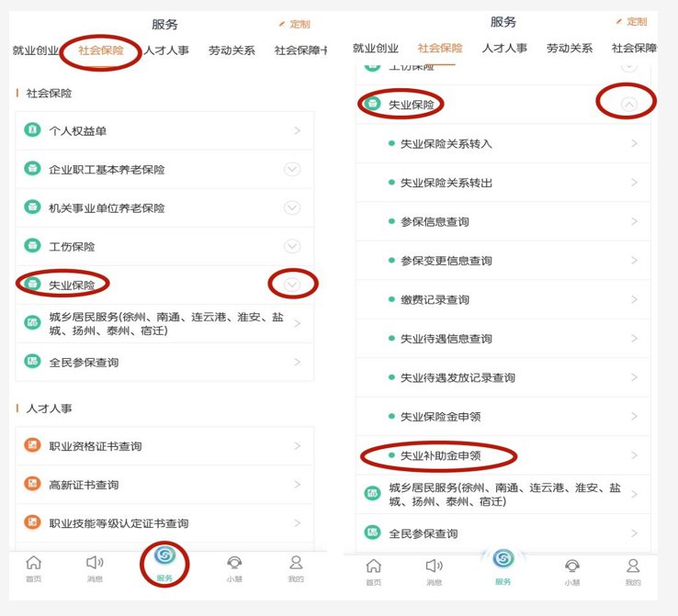Open 个人权益单 via its right arrow
This screenshot has height=616, width=678.
[x=297, y=130]
